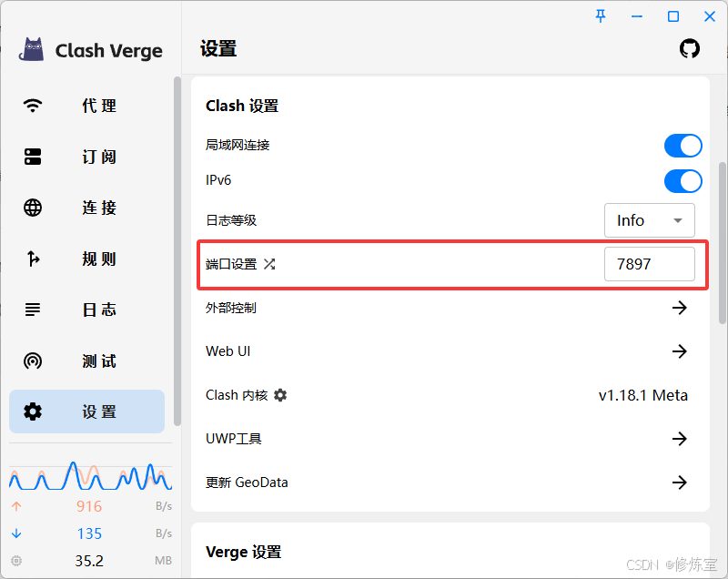728x579 pixels.
Task: Click the fork icon beside 规则
Action: click(x=33, y=259)
